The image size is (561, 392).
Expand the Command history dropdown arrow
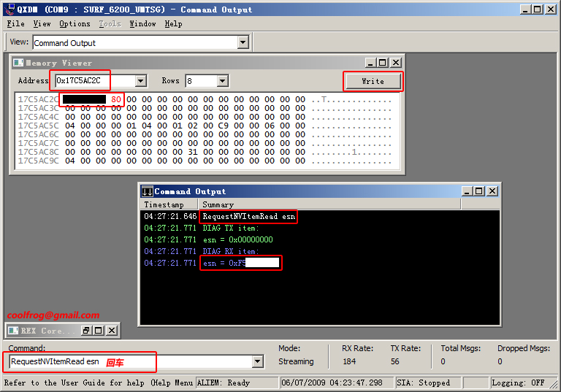pos(258,361)
